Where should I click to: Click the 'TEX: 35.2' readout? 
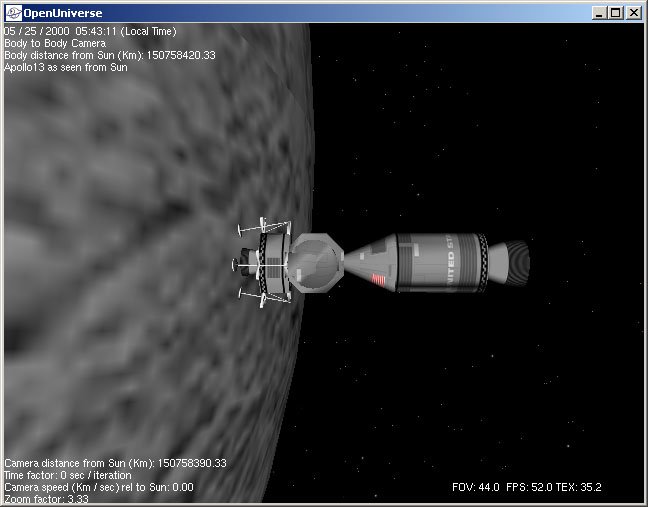coord(579,487)
